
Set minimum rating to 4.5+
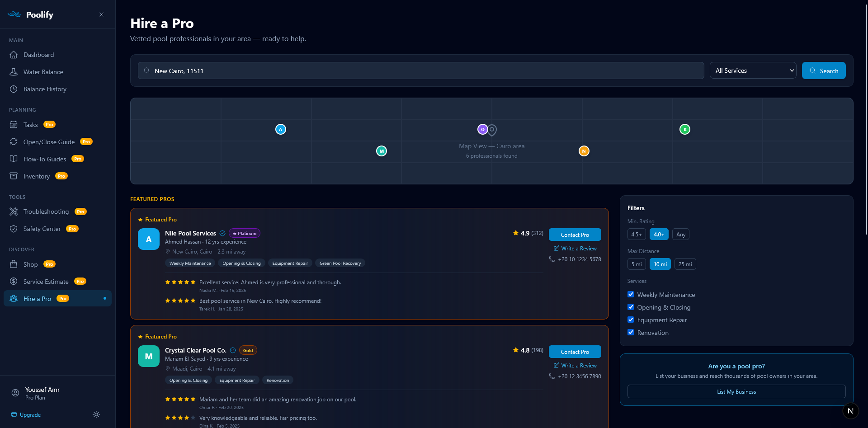(x=637, y=234)
